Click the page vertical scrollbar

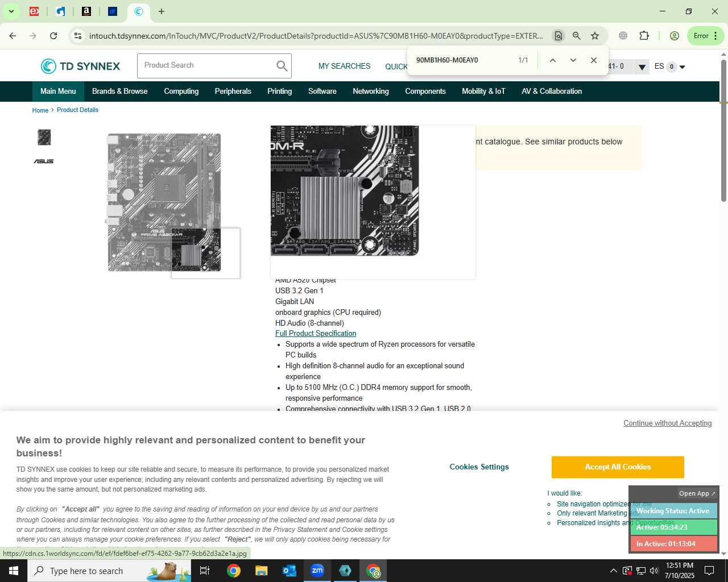pos(723,130)
